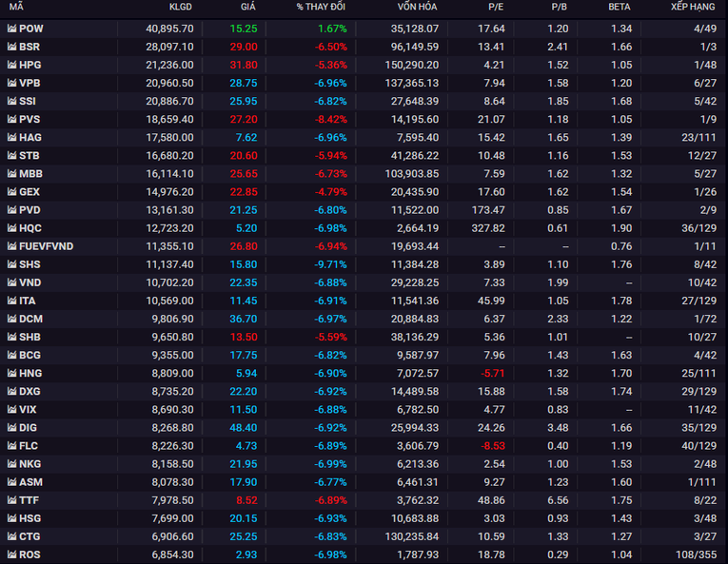This screenshot has width=728, height=564.
Task: Click the % THAY ĐỔI column header
Action: tap(321, 8)
